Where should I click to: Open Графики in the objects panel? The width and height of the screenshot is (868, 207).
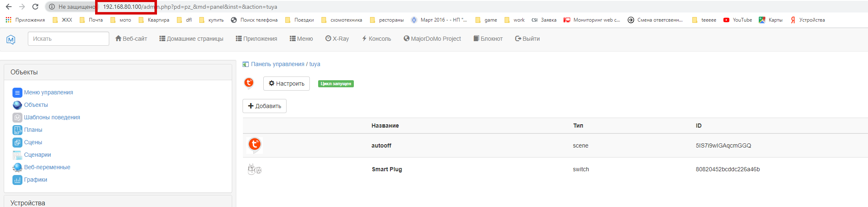(x=35, y=180)
